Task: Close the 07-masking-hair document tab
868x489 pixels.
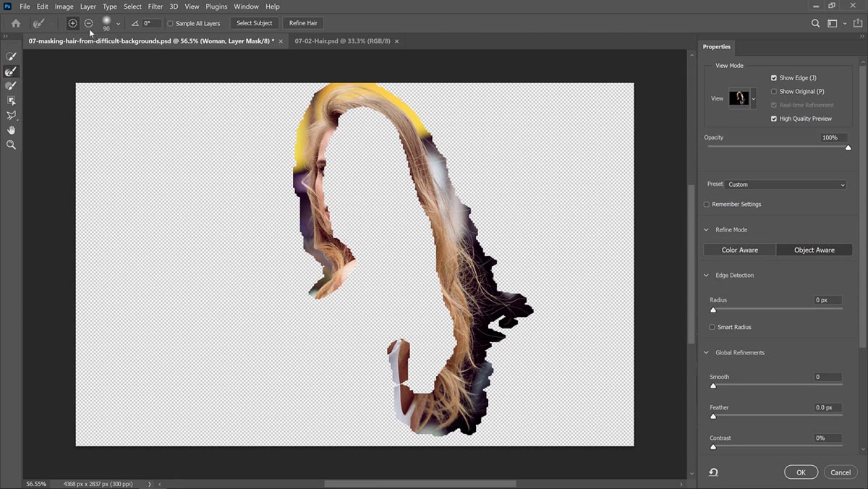Action: click(281, 41)
